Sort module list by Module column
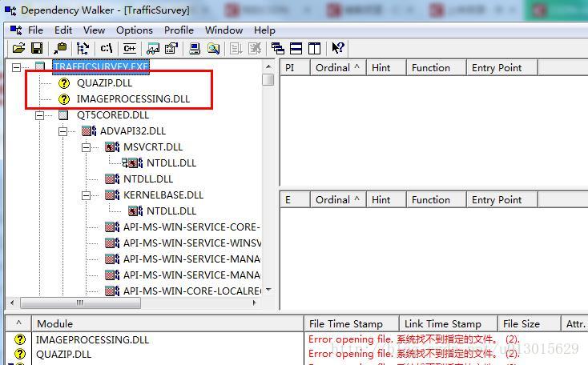This screenshot has height=365, width=588. [167, 324]
